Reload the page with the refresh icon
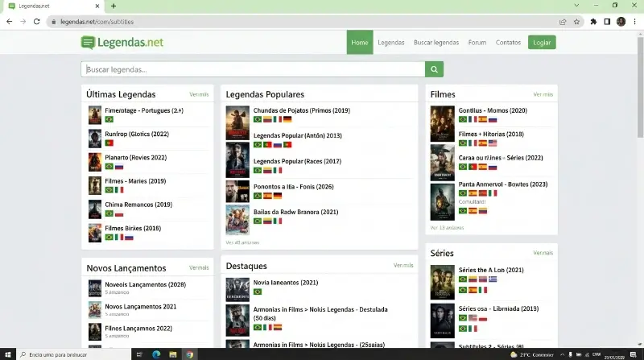 click(36, 22)
